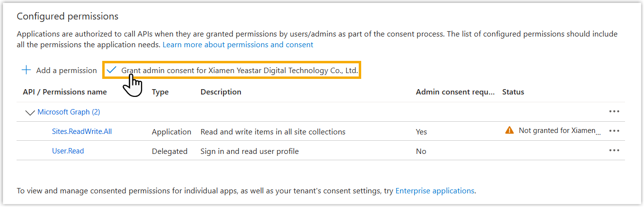Click the plus icon beside Add a permission
The image size is (644, 207).
(26, 70)
